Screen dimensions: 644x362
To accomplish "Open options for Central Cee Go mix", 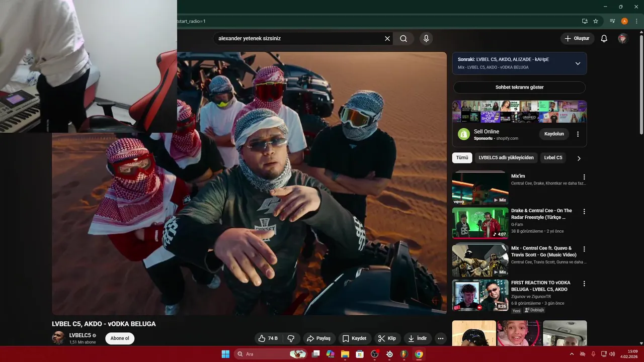I will pyautogui.click(x=584, y=249).
